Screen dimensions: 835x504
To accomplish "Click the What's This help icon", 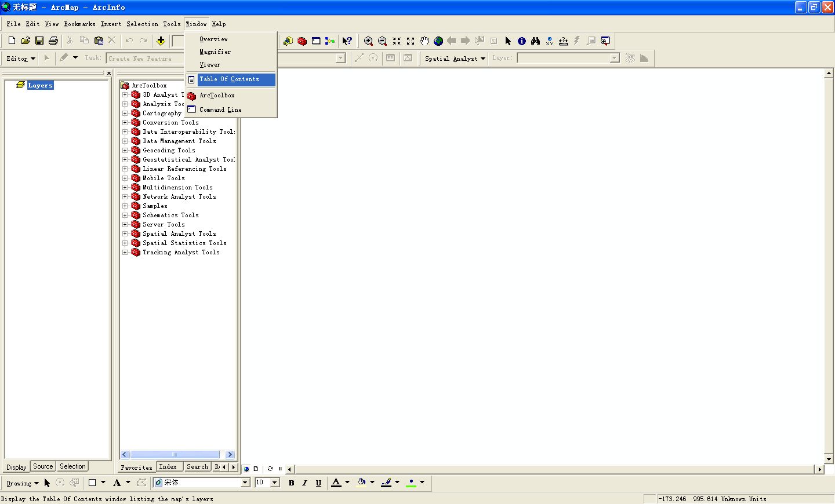I will pos(347,41).
